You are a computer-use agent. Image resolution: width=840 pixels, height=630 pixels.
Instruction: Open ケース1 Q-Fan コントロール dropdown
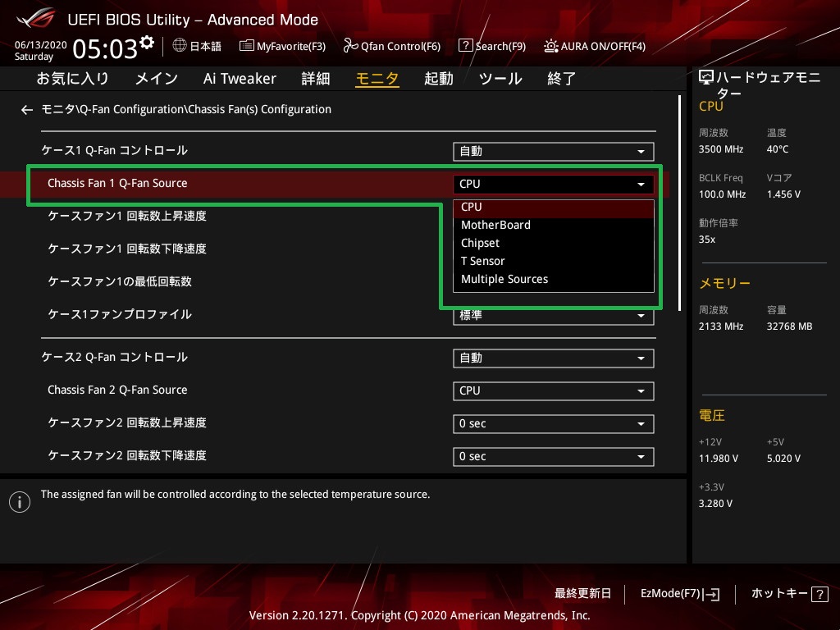(x=554, y=152)
